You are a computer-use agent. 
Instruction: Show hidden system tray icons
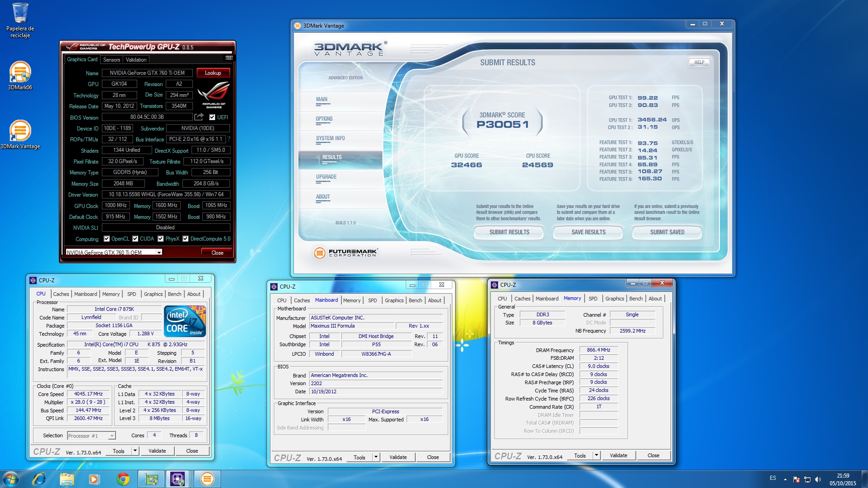(785, 479)
